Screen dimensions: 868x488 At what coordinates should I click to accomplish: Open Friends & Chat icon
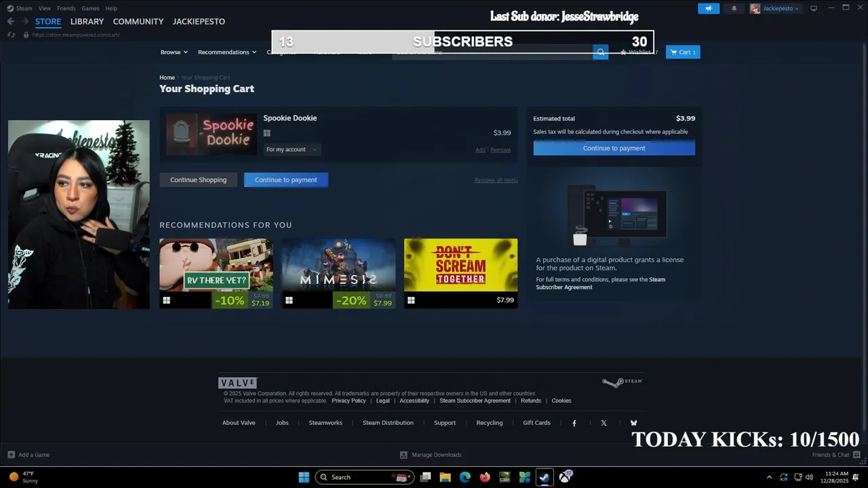[856, 455]
